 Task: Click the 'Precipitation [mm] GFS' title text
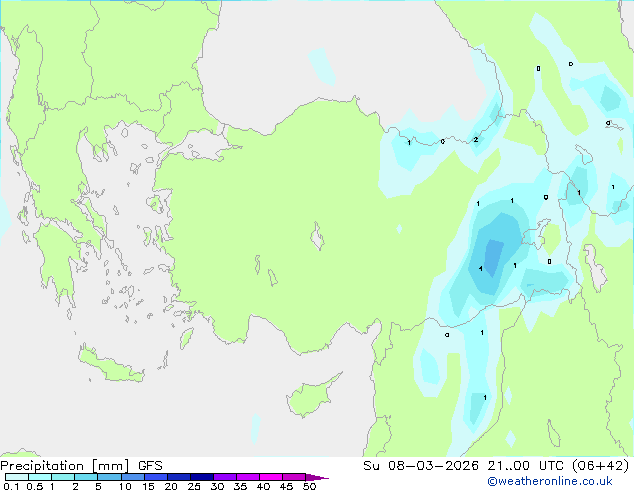(x=81, y=466)
